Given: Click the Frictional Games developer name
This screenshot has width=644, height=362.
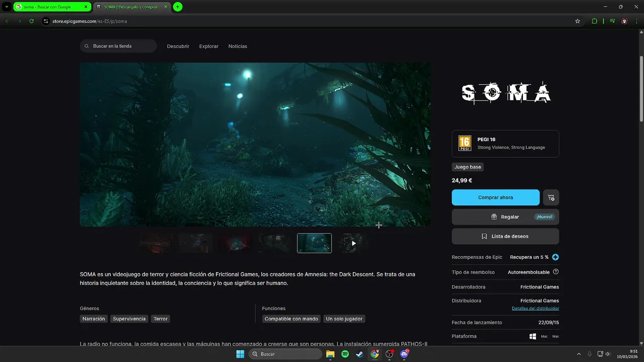Looking at the screenshot, I should (539, 287).
